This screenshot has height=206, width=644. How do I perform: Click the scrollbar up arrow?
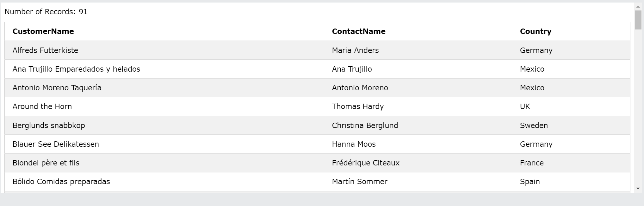click(638, 6)
